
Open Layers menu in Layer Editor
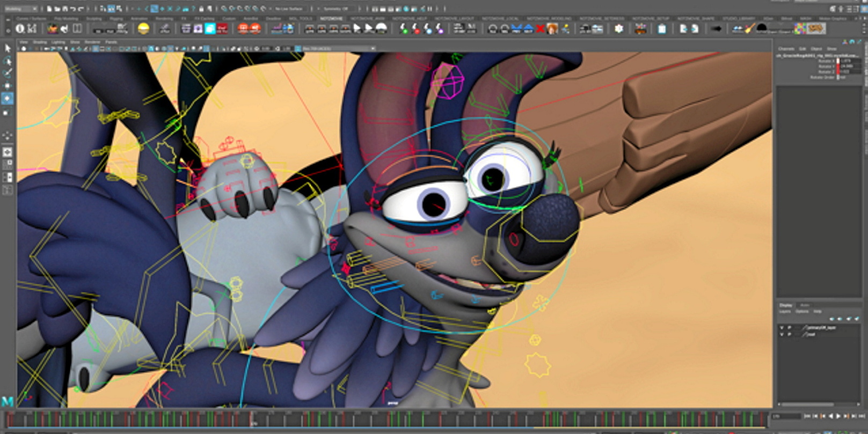(785, 312)
